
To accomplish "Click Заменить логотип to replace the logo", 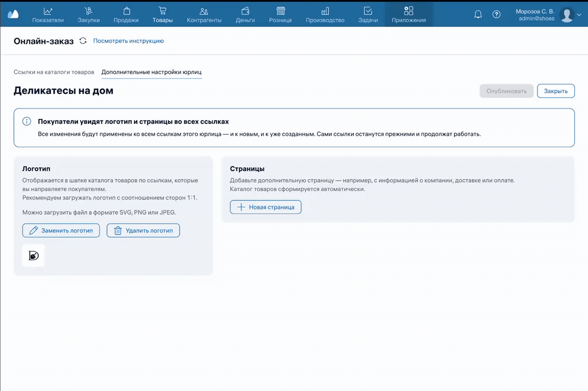I will pos(61,230).
